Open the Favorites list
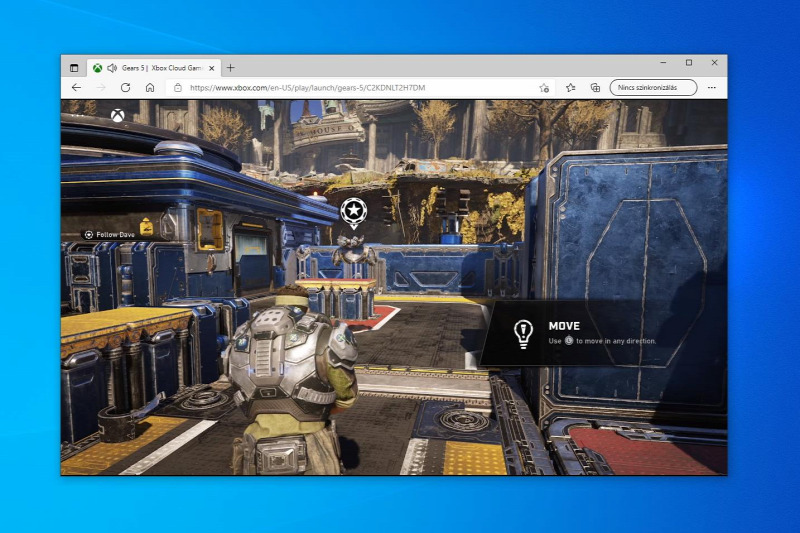 tap(570, 88)
